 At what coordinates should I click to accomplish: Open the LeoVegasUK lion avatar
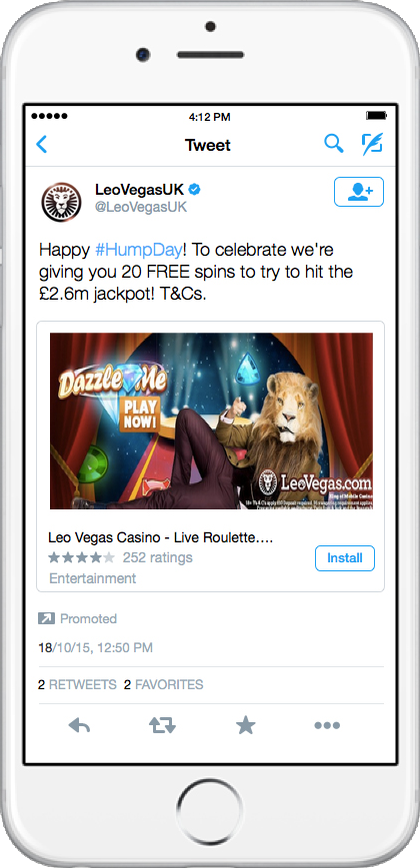[x=61, y=202]
